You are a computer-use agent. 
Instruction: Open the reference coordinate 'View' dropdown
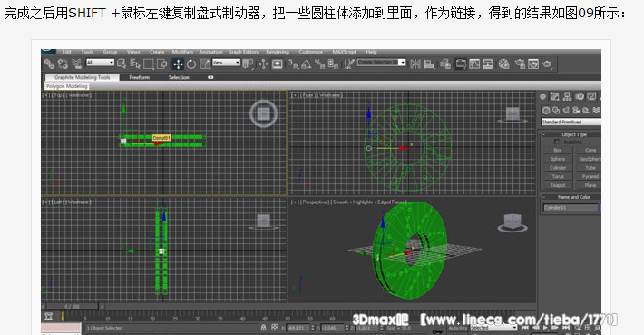point(226,63)
